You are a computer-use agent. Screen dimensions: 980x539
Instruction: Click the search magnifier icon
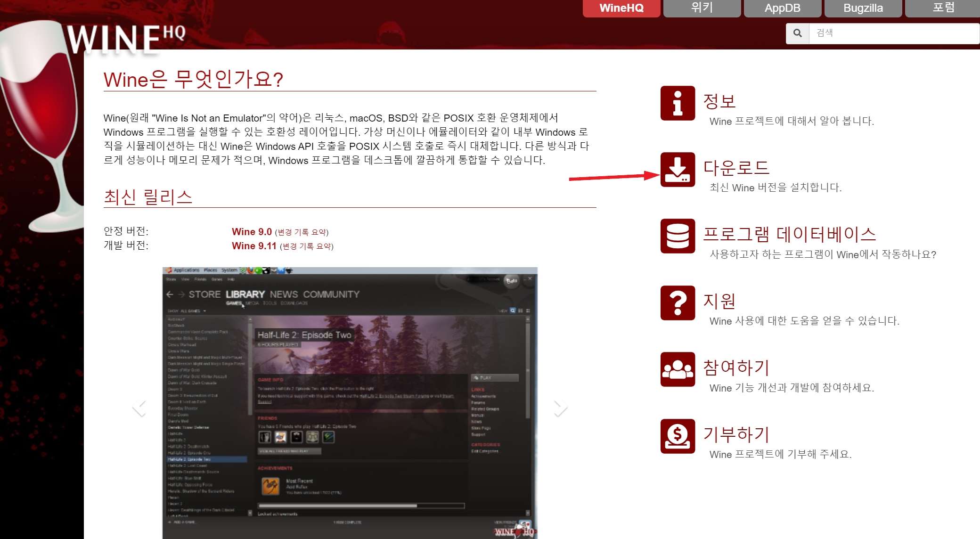(798, 33)
